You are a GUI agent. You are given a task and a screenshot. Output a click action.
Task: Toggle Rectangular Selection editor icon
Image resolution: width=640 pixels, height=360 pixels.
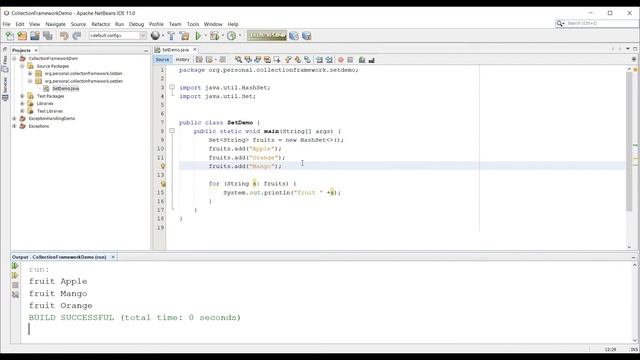pyautogui.click(x=277, y=60)
